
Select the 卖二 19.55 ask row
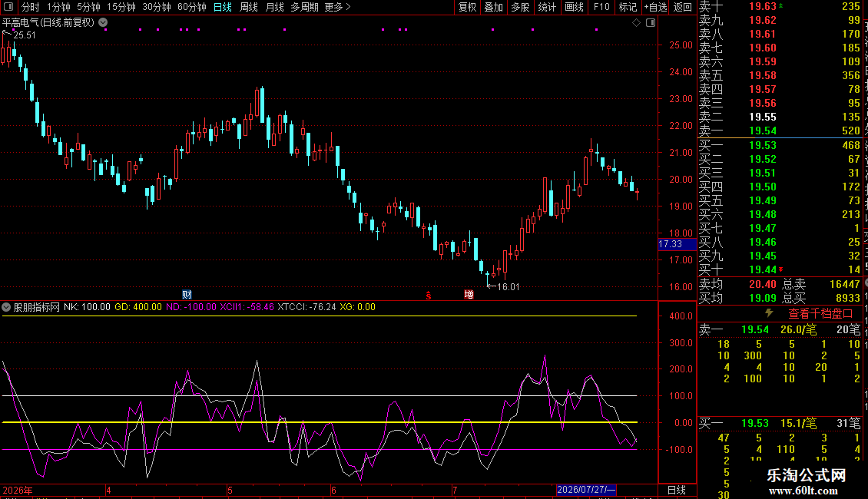click(x=780, y=117)
